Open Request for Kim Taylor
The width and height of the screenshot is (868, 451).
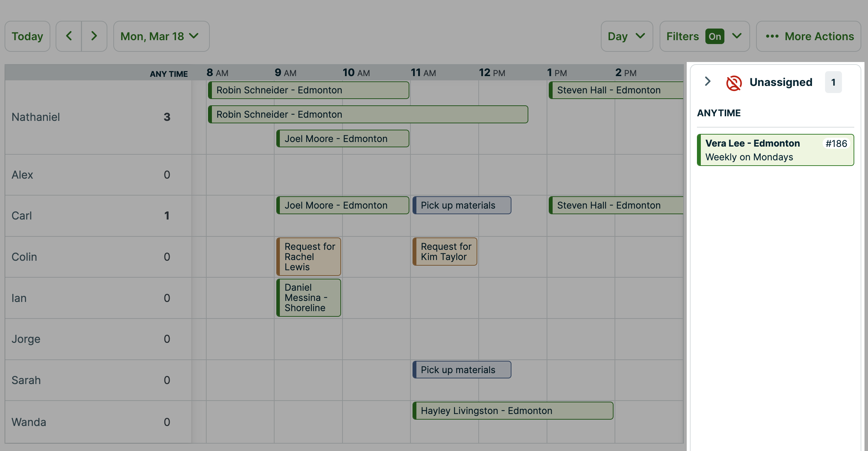click(445, 252)
